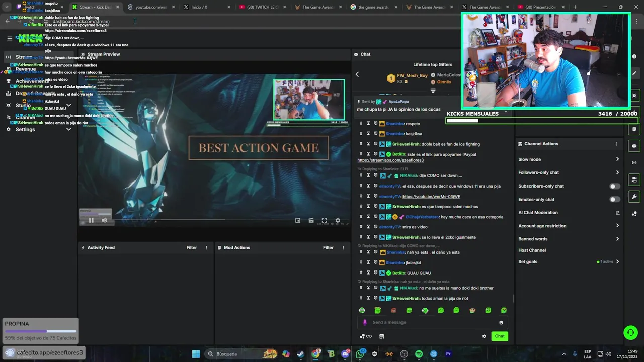Expand the top gifters panel chevron
The width and height of the screenshot is (644, 362).
pos(433,91)
